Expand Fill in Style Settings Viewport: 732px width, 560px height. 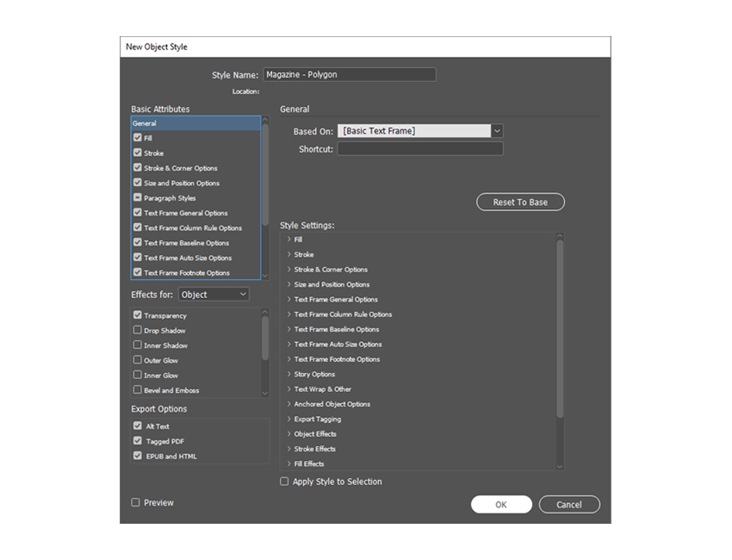289,240
